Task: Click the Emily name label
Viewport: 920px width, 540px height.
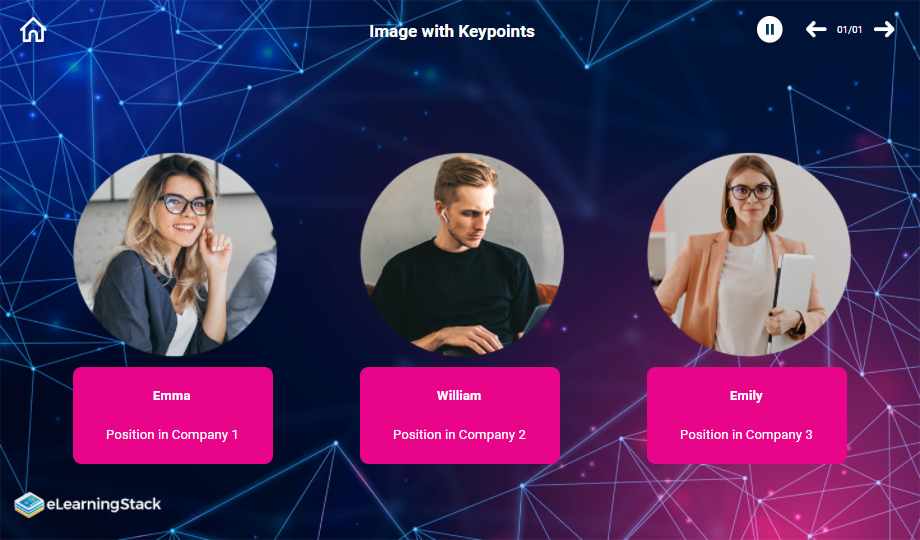Action: [746, 396]
